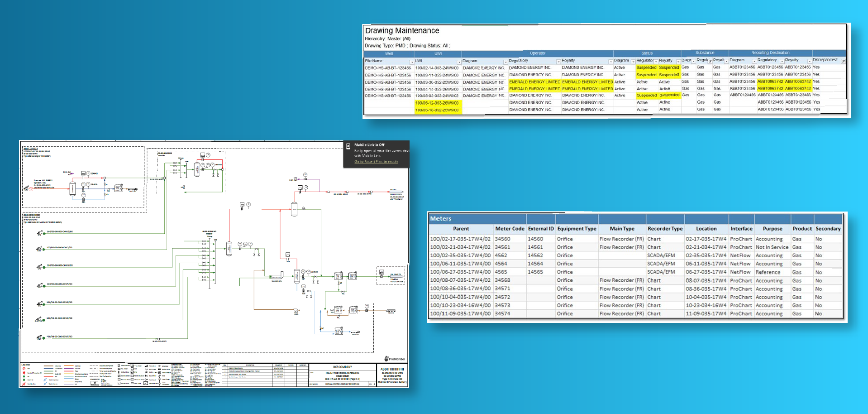The image size is (868, 414).
Task: Sort by the Parent column in Meters
Action: [x=461, y=229]
